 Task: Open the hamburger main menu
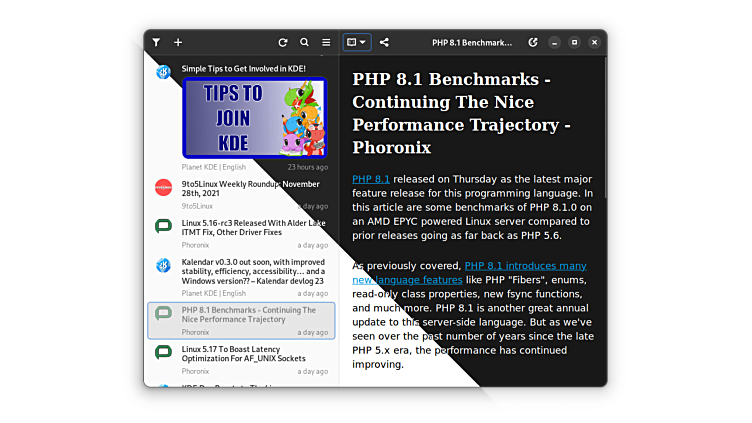click(326, 43)
